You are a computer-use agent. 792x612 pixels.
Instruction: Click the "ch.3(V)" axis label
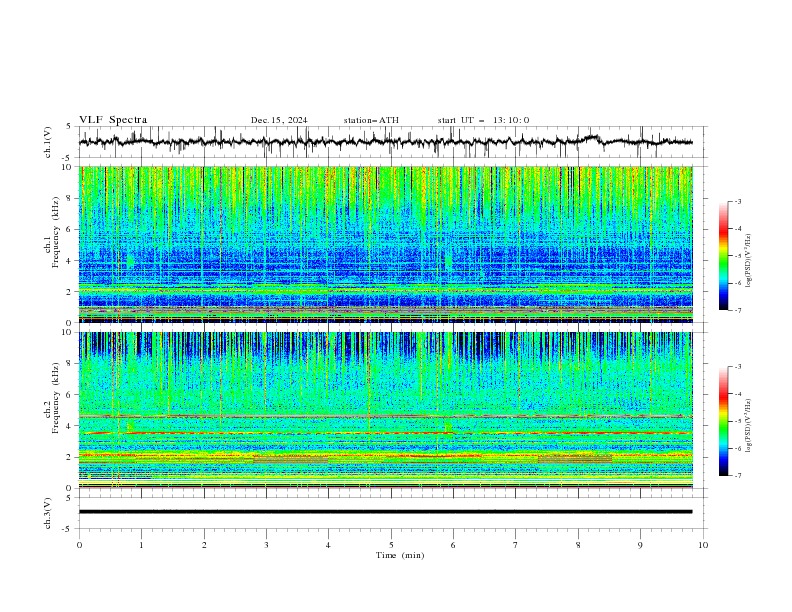coord(47,513)
